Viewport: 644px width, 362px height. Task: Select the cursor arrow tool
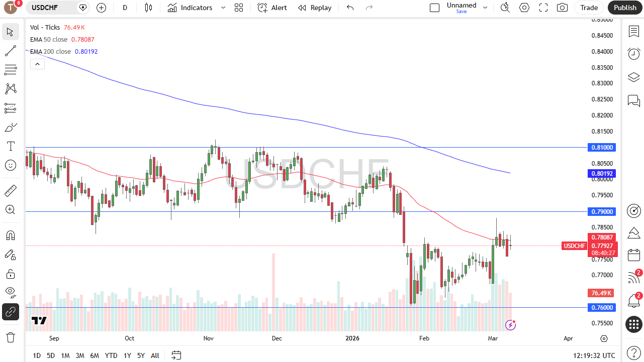coord(10,32)
